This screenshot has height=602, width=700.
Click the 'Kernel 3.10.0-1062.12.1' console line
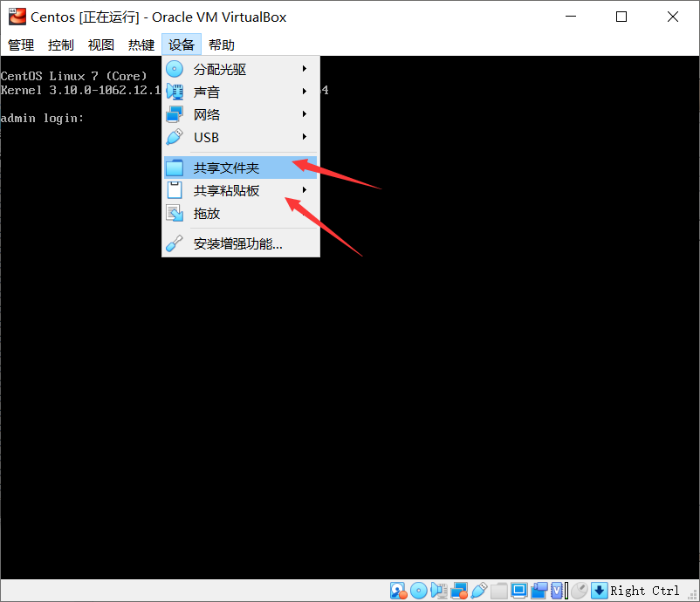[80, 90]
